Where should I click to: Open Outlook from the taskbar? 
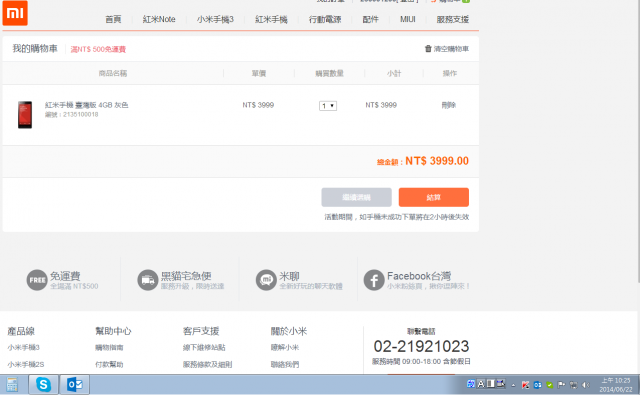[x=75, y=384]
